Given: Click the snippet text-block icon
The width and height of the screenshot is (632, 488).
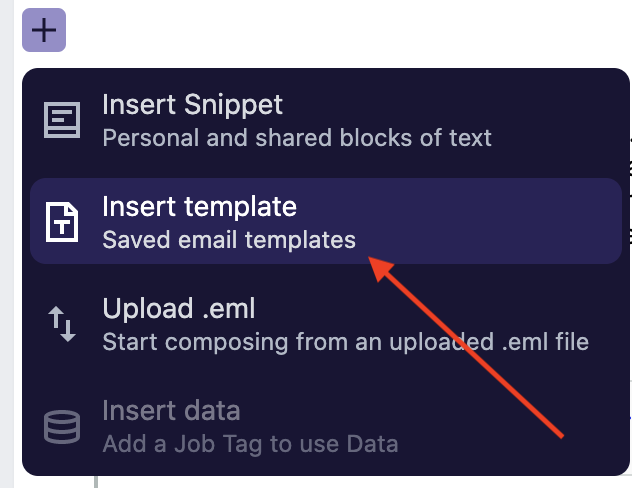Looking at the screenshot, I should [62, 120].
